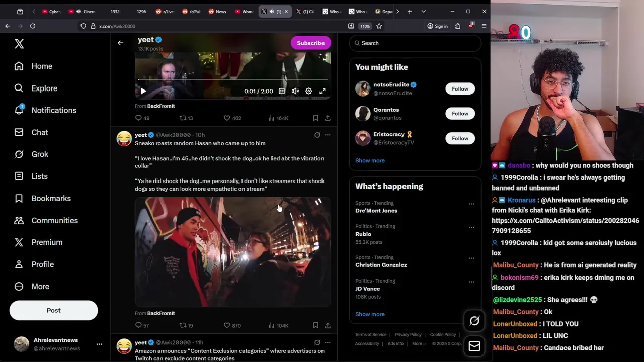
Task: Open the list all tabs dropdown
Action: [x=423, y=11]
